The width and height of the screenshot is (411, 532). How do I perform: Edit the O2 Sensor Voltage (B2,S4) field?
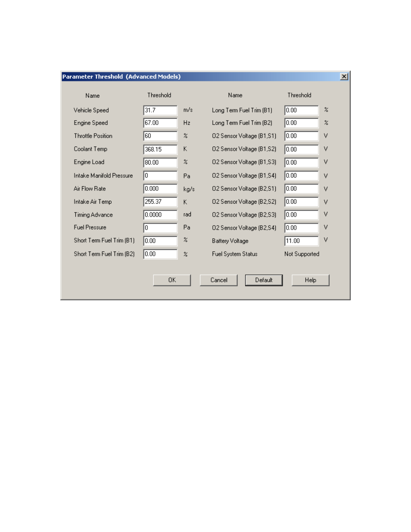(x=302, y=228)
